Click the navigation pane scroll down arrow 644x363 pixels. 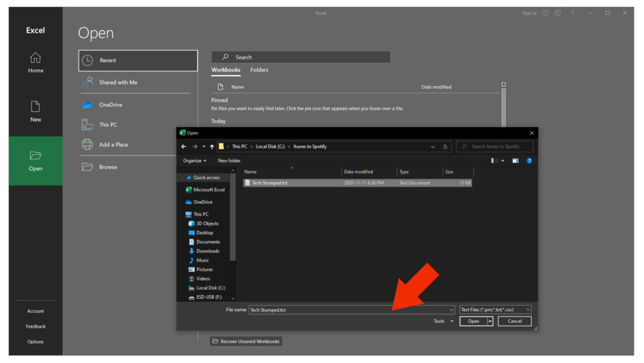pos(233,299)
